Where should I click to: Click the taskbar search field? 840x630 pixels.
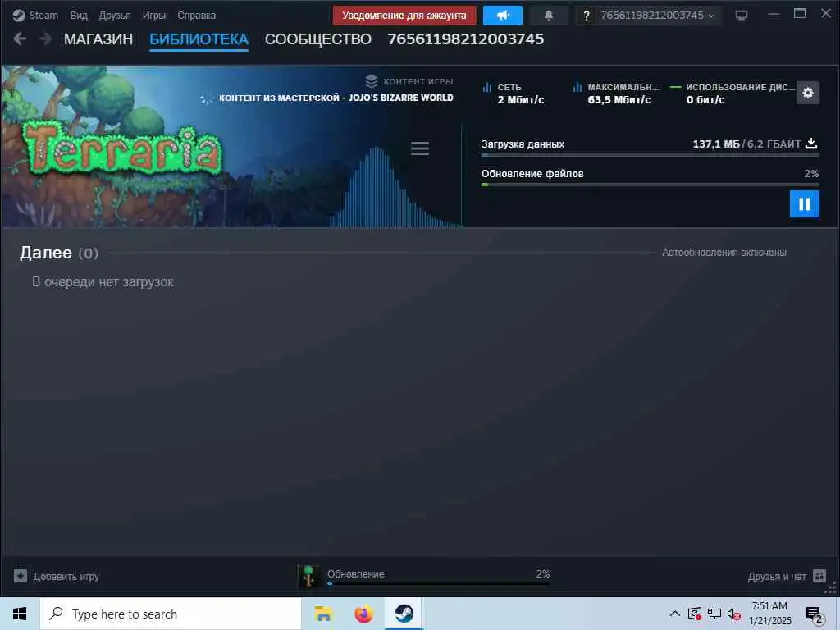[x=171, y=614]
